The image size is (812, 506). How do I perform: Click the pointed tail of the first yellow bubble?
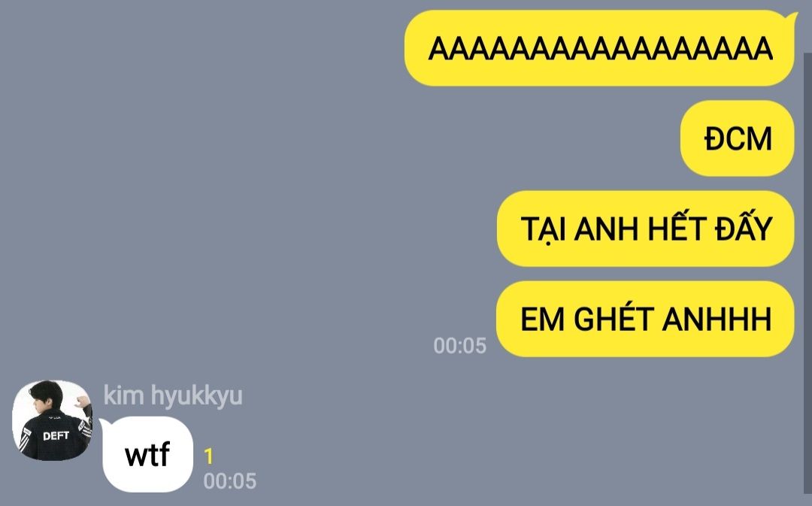point(792,19)
